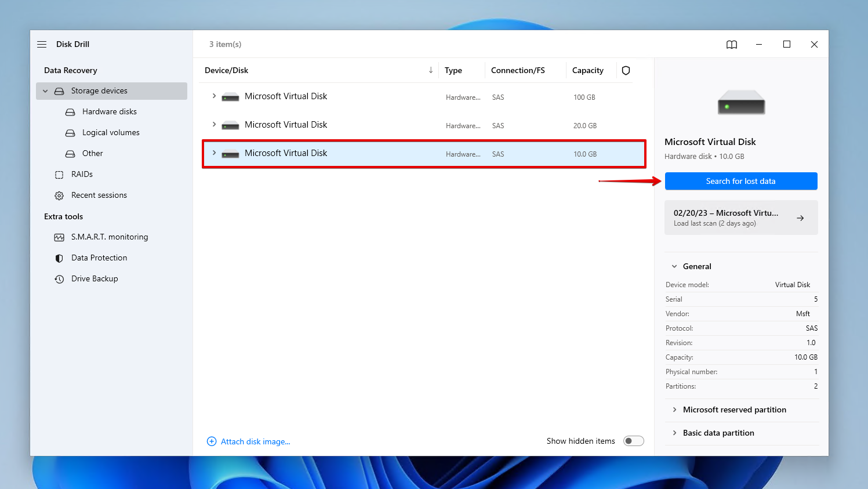868x489 pixels.
Task: Click the Hardware disks drive icon
Action: [70, 112]
